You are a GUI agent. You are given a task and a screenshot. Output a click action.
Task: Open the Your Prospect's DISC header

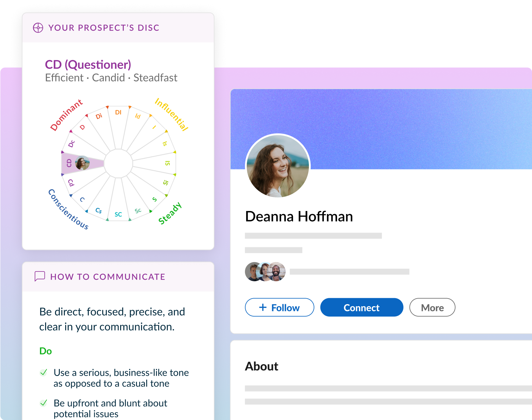tap(104, 28)
